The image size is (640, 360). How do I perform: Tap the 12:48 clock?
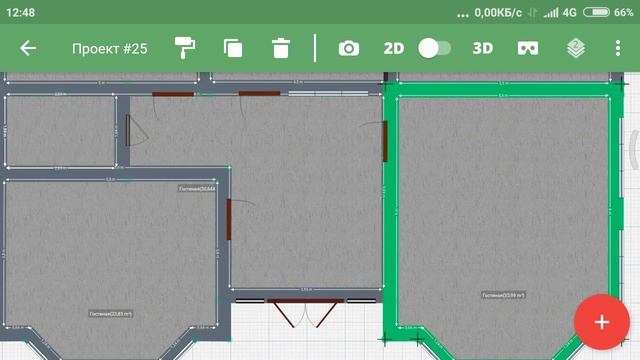pyautogui.click(x=20, y=13)
